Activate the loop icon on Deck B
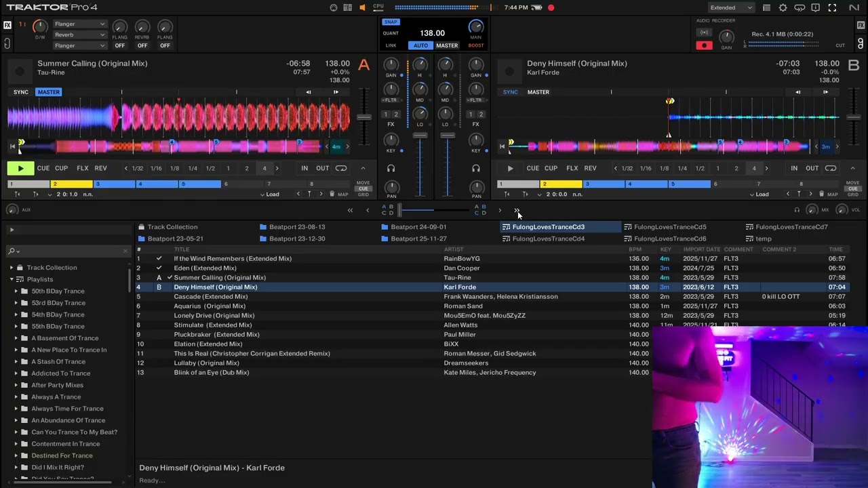The image size is (868, 488). pos(831,168)
